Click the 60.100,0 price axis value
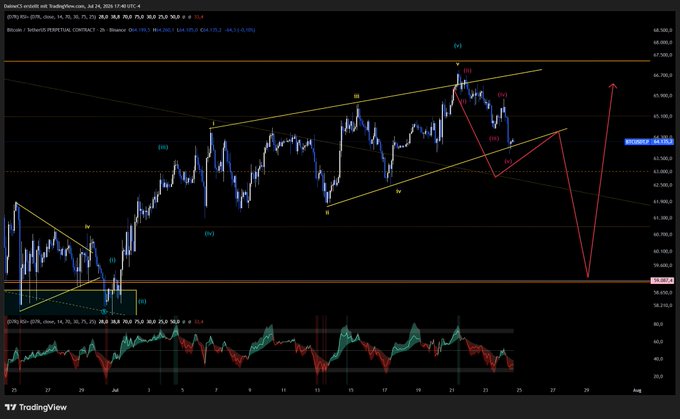Screen dimensions: 680x419 (662, 251)
